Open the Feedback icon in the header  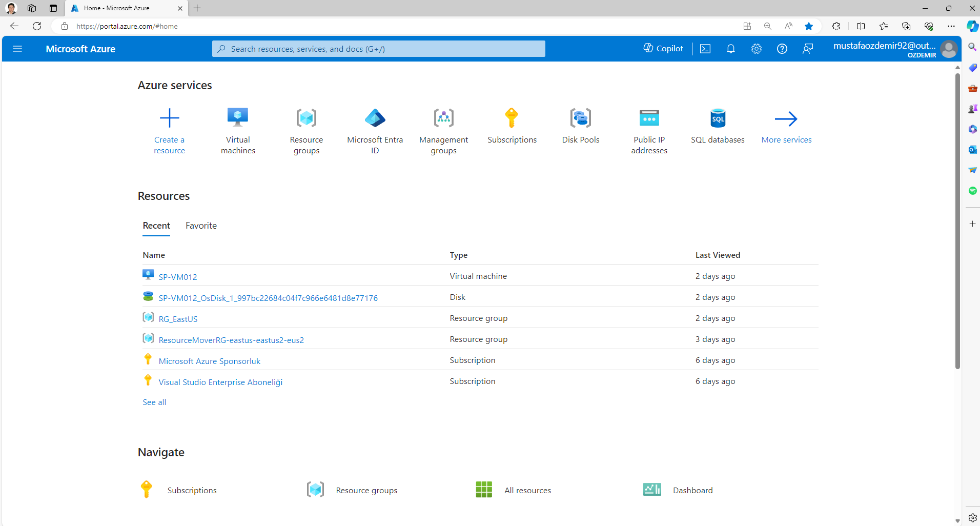click(808, 49)
